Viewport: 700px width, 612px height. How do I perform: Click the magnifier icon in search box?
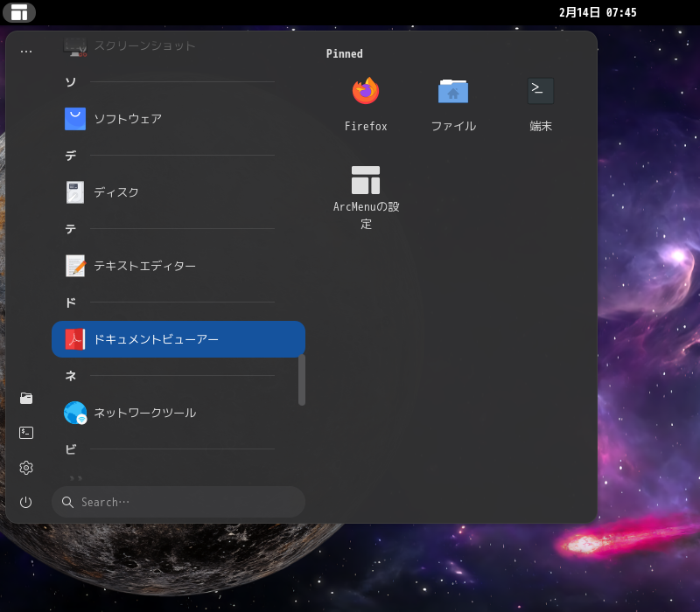point(67,502)
